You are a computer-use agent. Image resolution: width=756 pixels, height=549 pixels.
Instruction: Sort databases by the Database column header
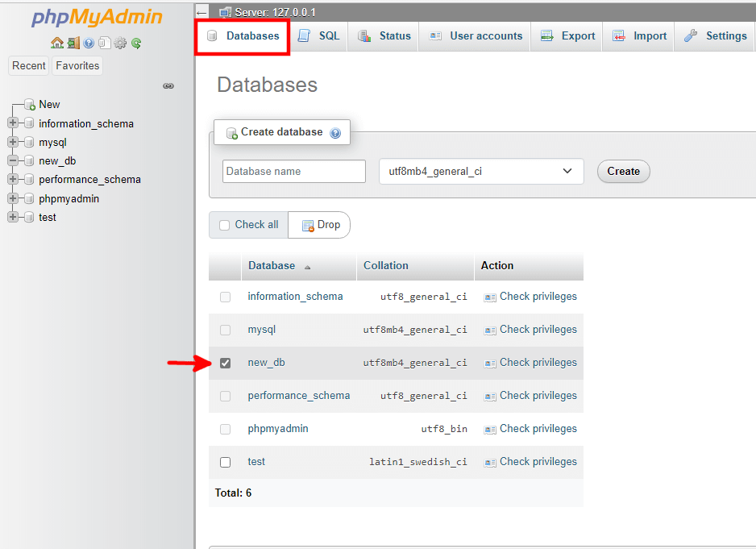click(x=271, y=265)
